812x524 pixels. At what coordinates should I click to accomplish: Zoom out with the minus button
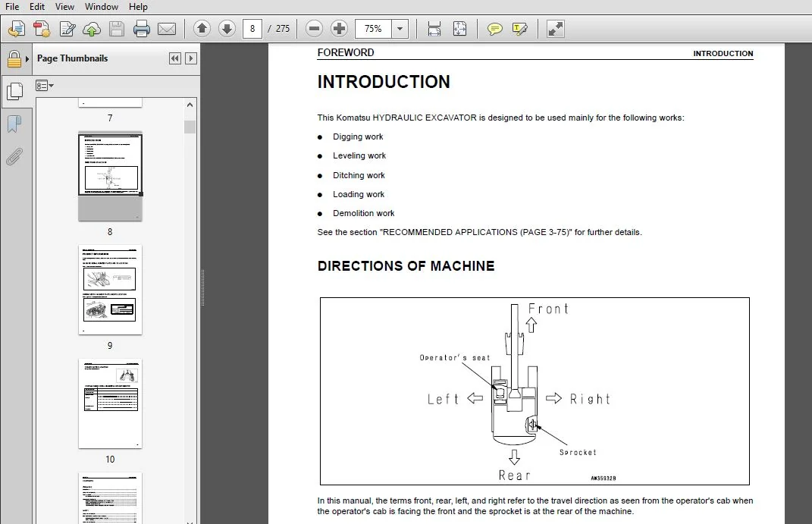(x=314, y=29)
